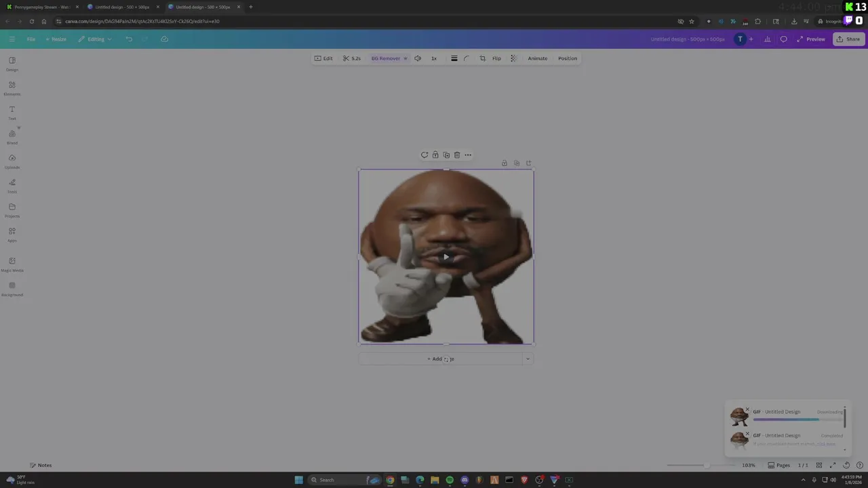
Task: Toggle the Pages thumbnails view
Action: pyautogui.click(x=779, y=466)
